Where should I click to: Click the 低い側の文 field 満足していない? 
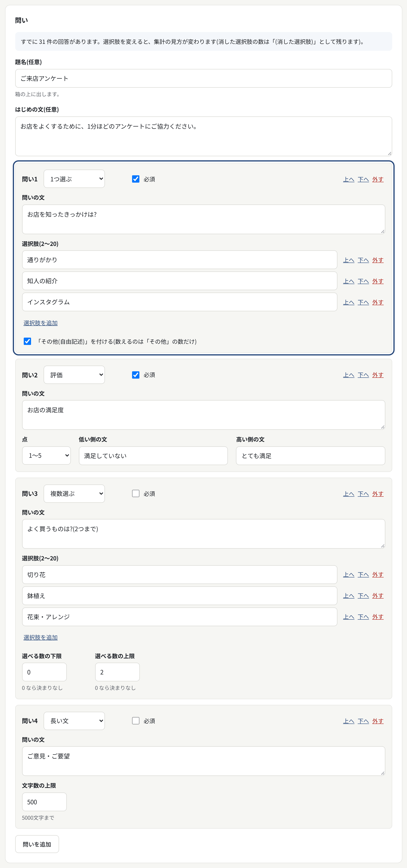(153, 456)
